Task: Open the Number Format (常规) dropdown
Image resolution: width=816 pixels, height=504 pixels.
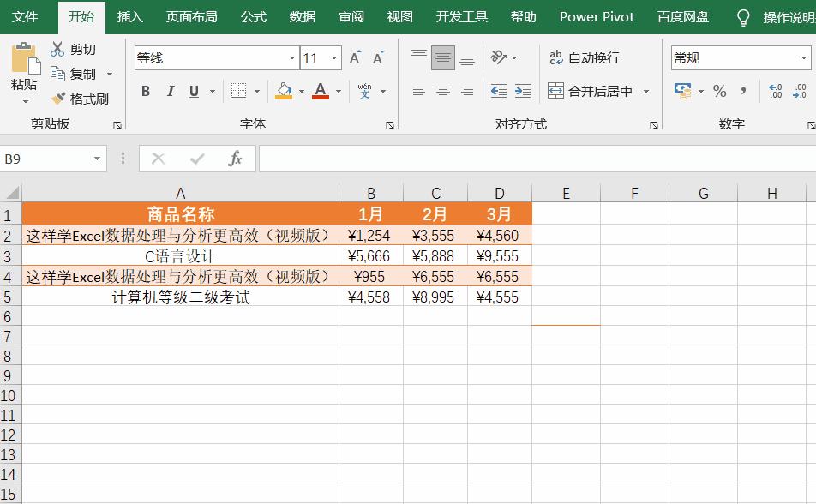Action: pos(806,57)
